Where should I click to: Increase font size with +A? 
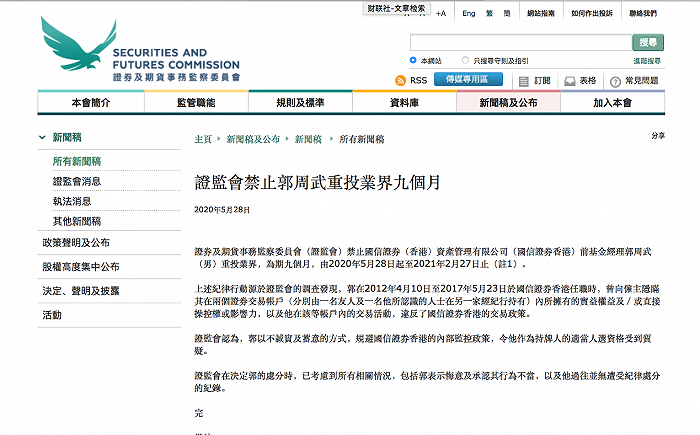tap(441, 13)
